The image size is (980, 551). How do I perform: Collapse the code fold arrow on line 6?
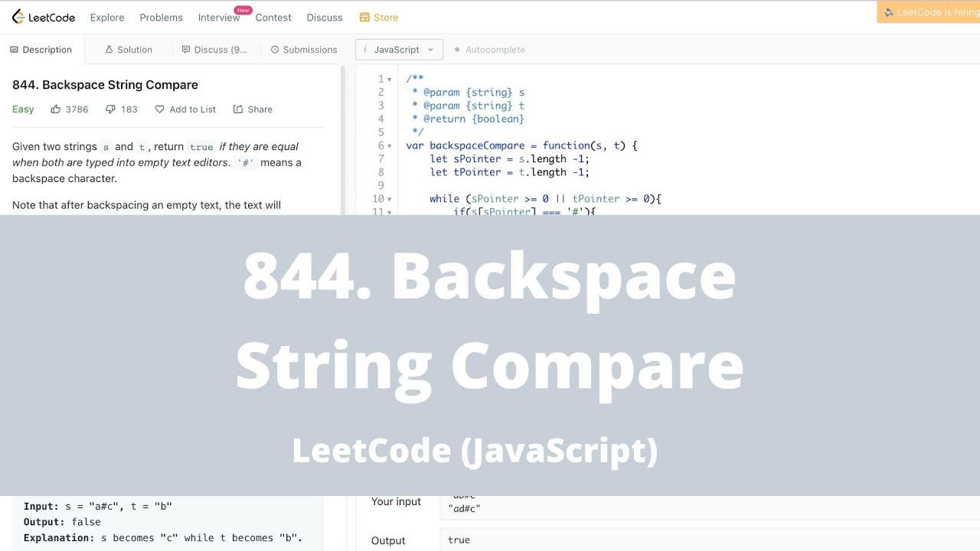390,146
